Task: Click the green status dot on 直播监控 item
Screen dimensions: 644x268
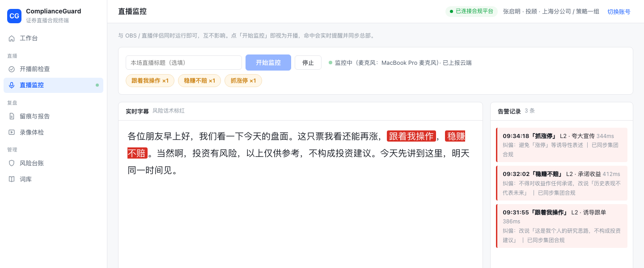Action: pos(97,85)
